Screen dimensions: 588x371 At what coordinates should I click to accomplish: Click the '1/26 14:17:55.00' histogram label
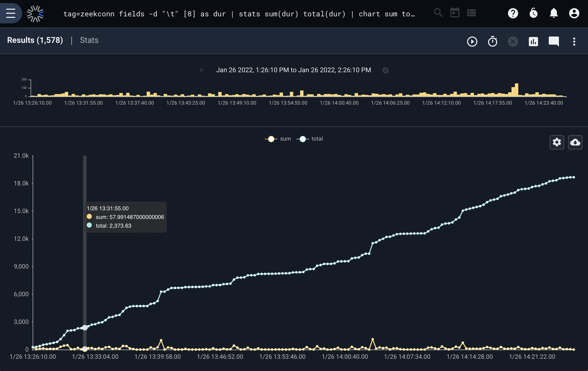pos(493,103)
